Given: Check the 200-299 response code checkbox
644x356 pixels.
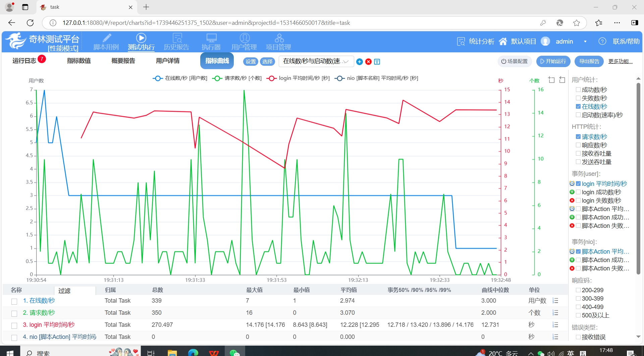Looking at the screenshot, I should [578, 290].
